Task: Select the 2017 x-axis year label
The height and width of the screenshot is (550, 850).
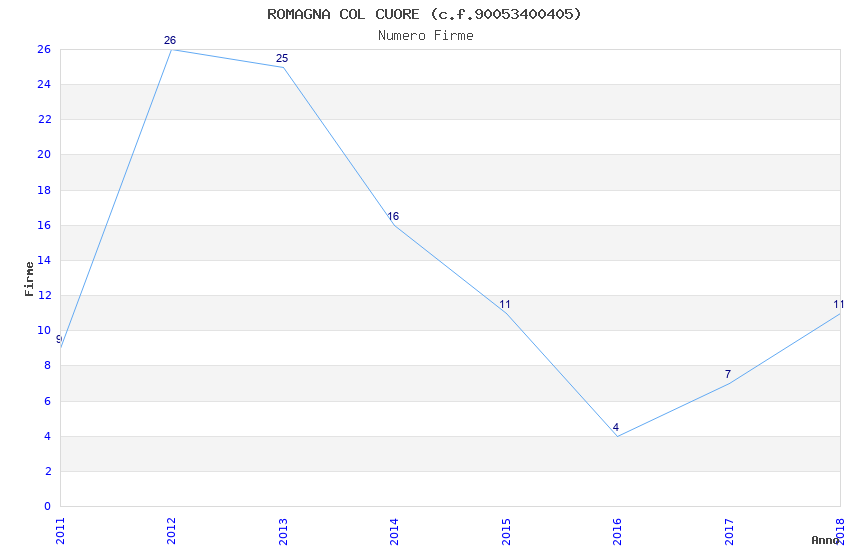Action: [729, 531]
